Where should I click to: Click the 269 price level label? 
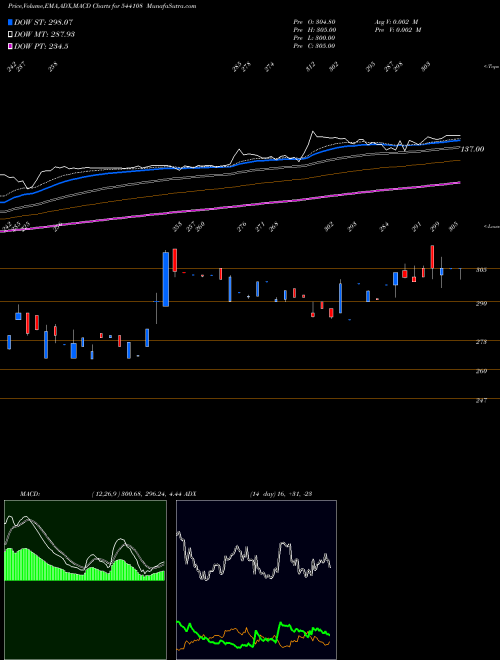(x=481, y=371)
